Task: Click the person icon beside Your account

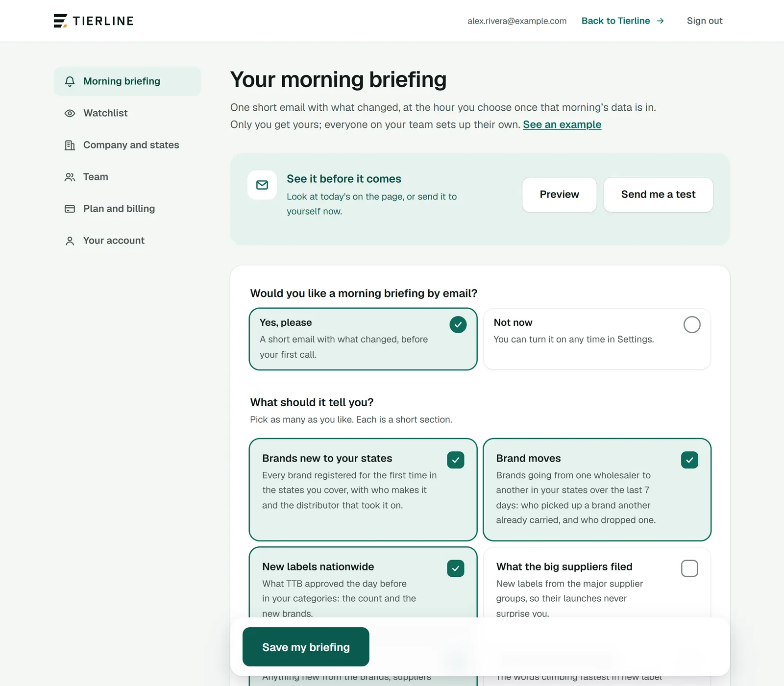Action: click(x=70, y=241)
